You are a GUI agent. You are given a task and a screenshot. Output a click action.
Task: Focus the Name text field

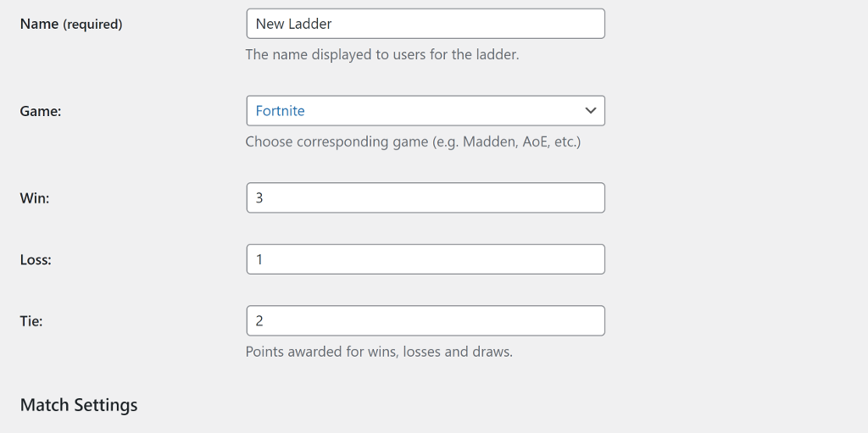click(426, 24)
